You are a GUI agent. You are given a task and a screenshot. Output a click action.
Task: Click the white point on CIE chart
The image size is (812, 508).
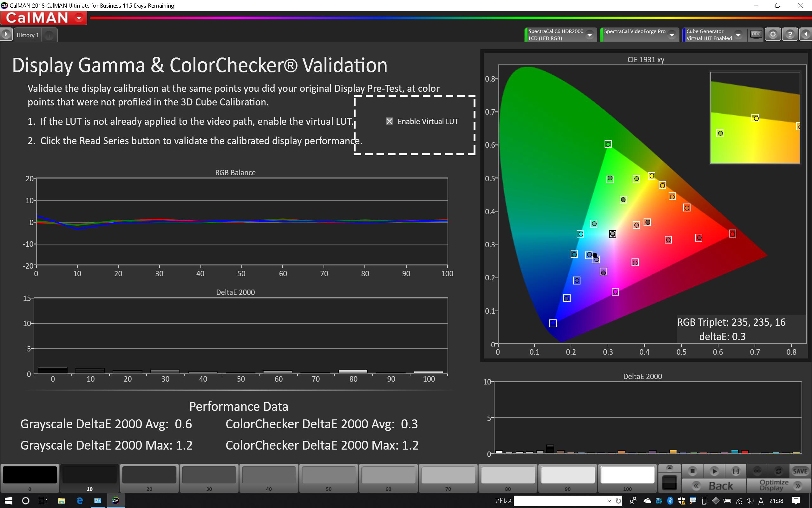coord(612,234)
